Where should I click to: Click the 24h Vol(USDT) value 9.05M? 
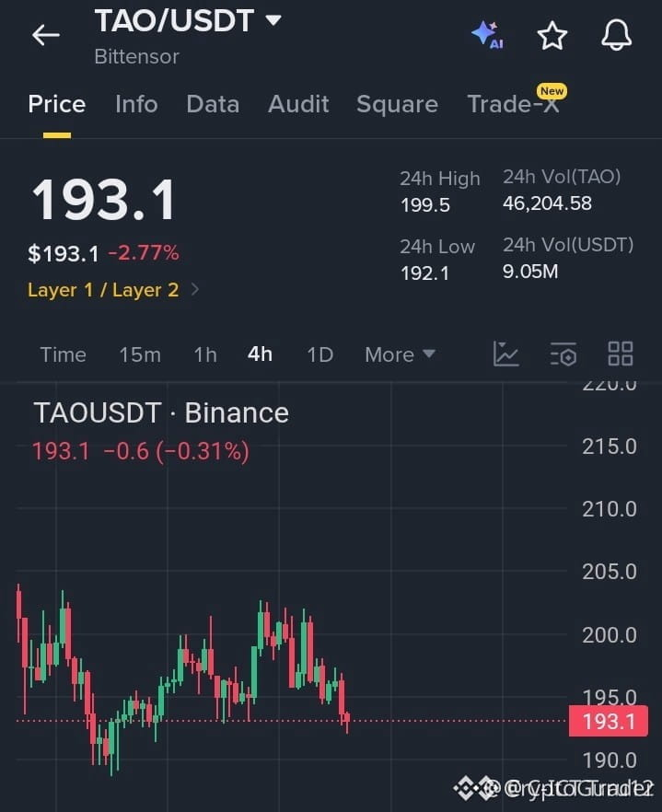[x=530, y=272]
